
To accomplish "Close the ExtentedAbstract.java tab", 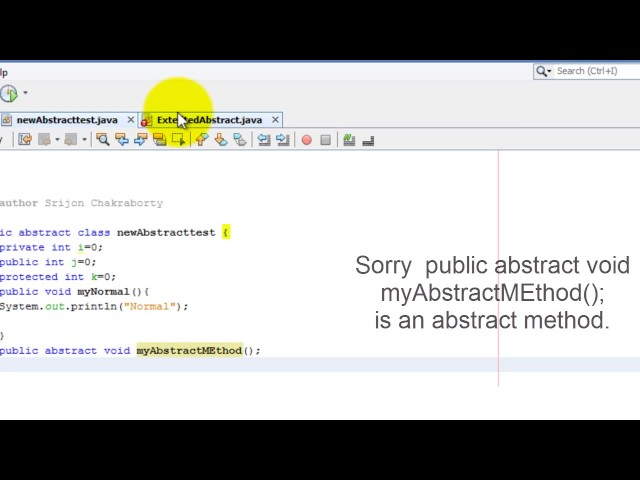I will 276,120.
